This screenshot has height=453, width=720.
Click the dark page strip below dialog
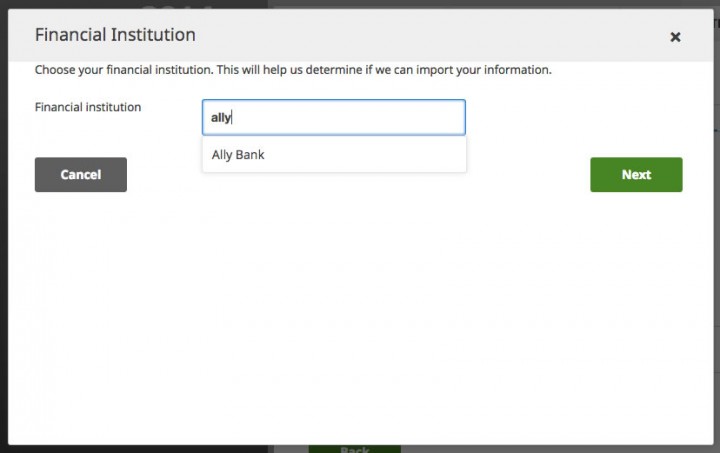150,448
